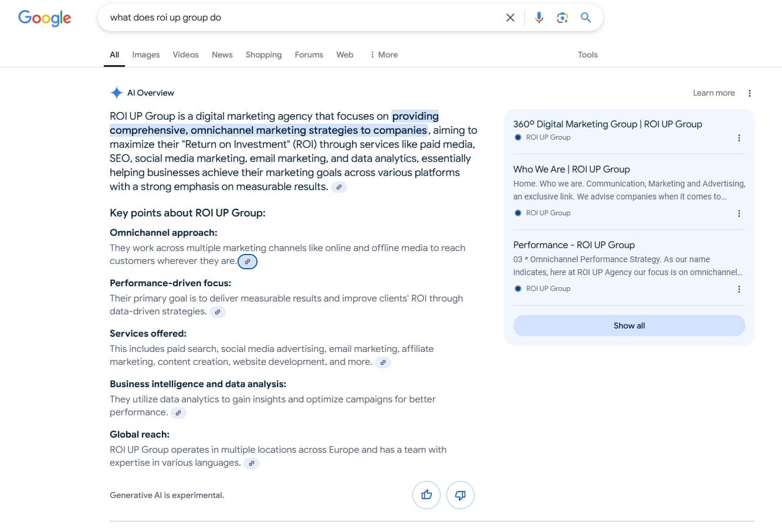Click the Learn more link
This screenshot has width=782, height=532.
tap(713, 93)
